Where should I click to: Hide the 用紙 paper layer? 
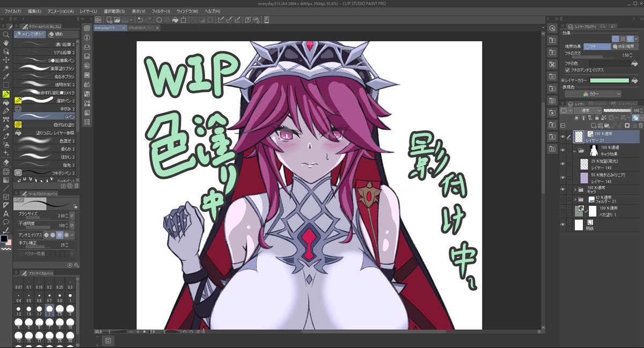563,225
